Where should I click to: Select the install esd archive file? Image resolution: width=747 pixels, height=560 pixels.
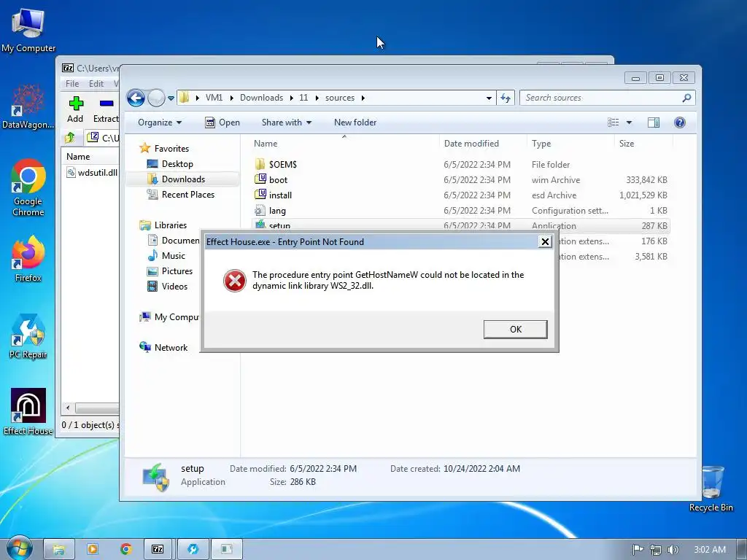[x=280, y=195]
